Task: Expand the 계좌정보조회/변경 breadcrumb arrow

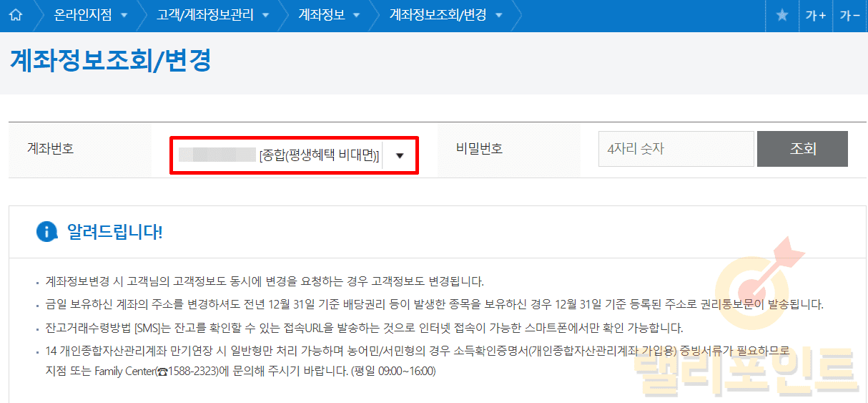Action: tap(499, 16)
